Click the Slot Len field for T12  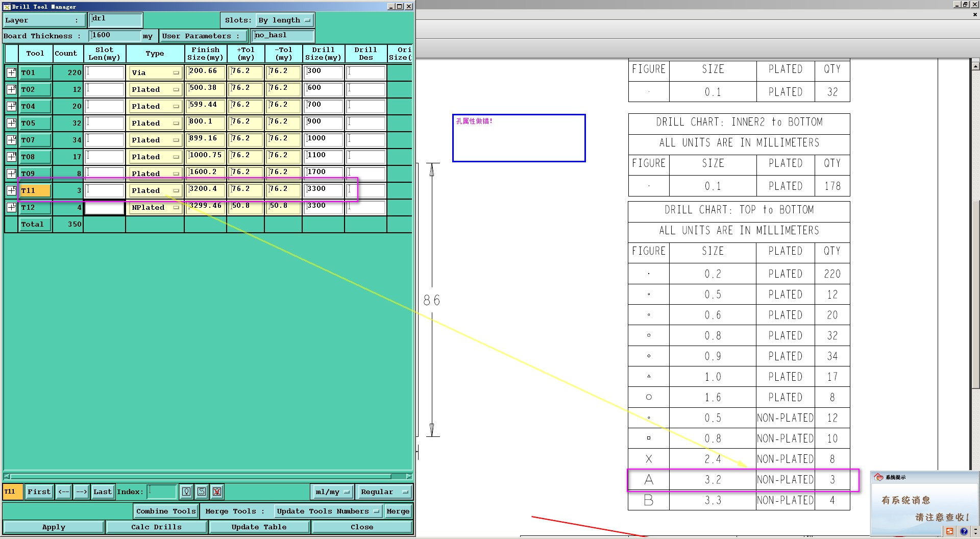105,208
